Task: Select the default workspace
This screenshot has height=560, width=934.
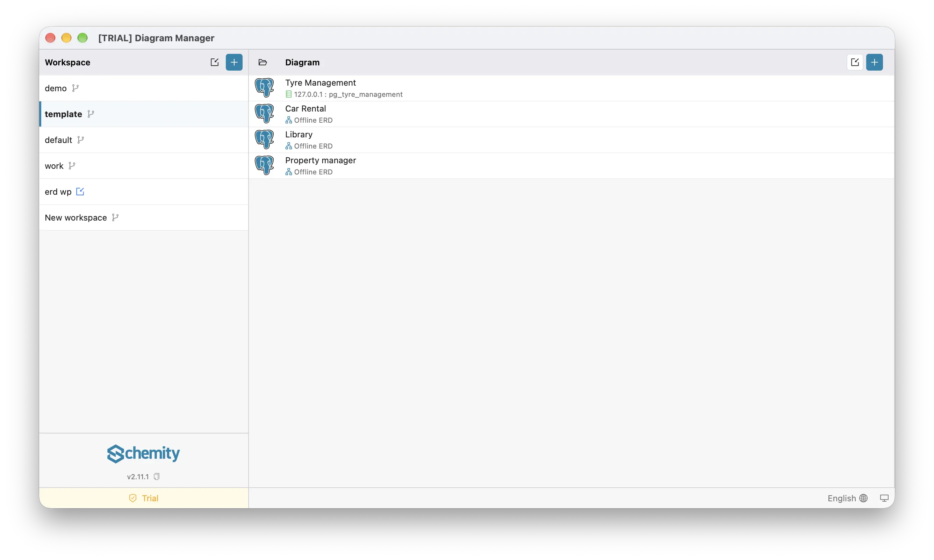Action: (144, 139)
